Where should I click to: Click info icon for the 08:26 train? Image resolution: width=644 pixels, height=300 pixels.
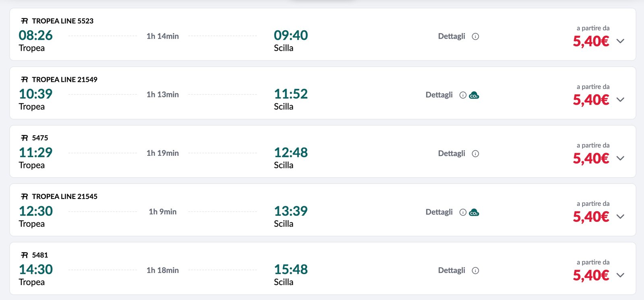pos(475,37)
